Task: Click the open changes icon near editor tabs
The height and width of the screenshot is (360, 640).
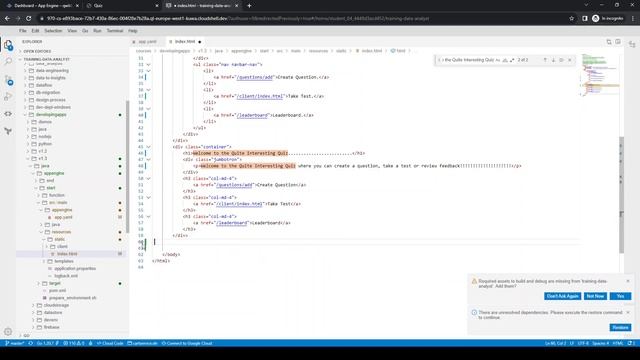Action: pyautogui.click(x=609, y=42)
